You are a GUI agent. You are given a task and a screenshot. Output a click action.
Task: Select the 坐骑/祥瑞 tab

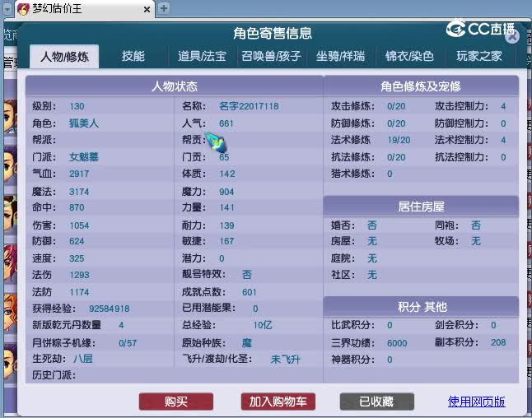click(341, 56)
